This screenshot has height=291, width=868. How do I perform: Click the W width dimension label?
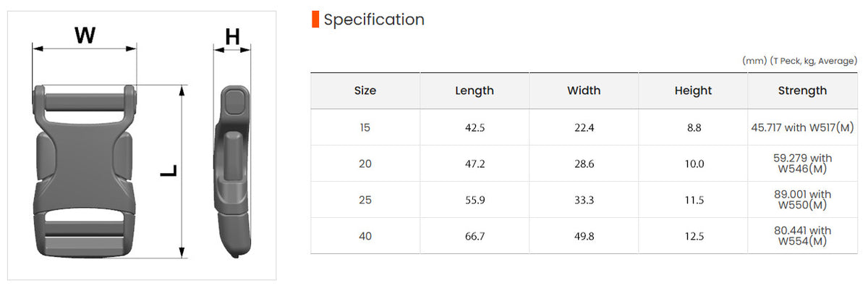[x=85, y=35]
